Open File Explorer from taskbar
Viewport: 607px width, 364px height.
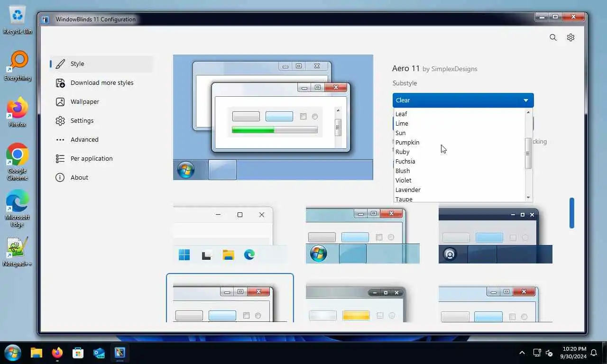click(37, 353)
